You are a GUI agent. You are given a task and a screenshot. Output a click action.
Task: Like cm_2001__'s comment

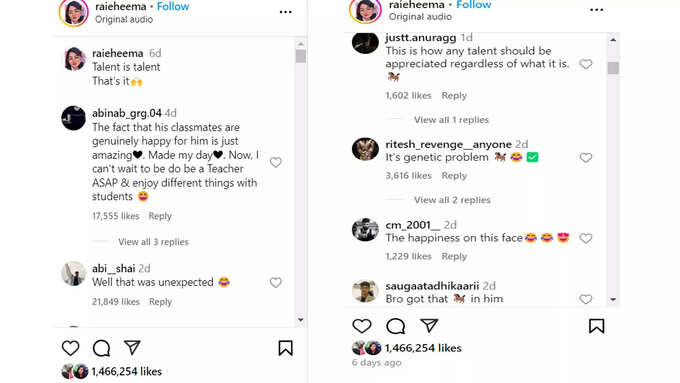(x=586, y=238)
